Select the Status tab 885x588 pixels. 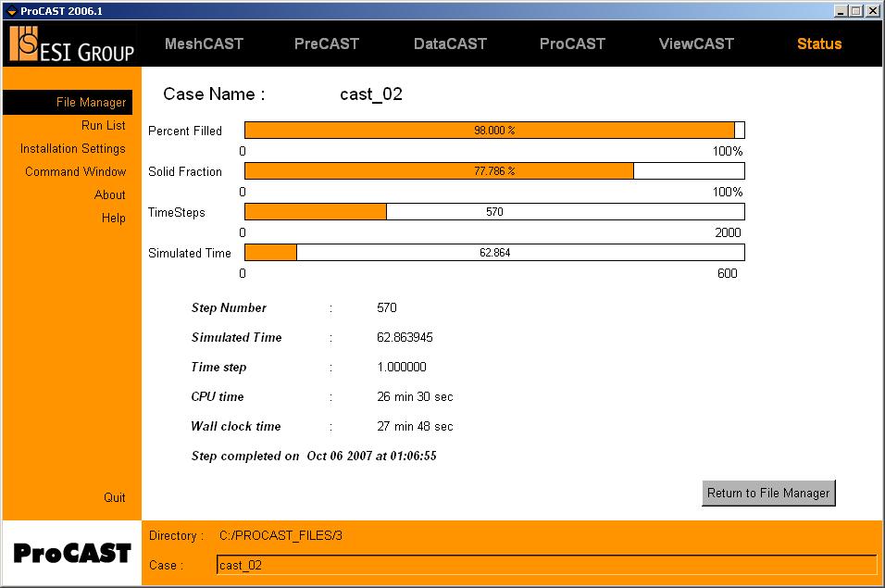[x=818, y=43]
